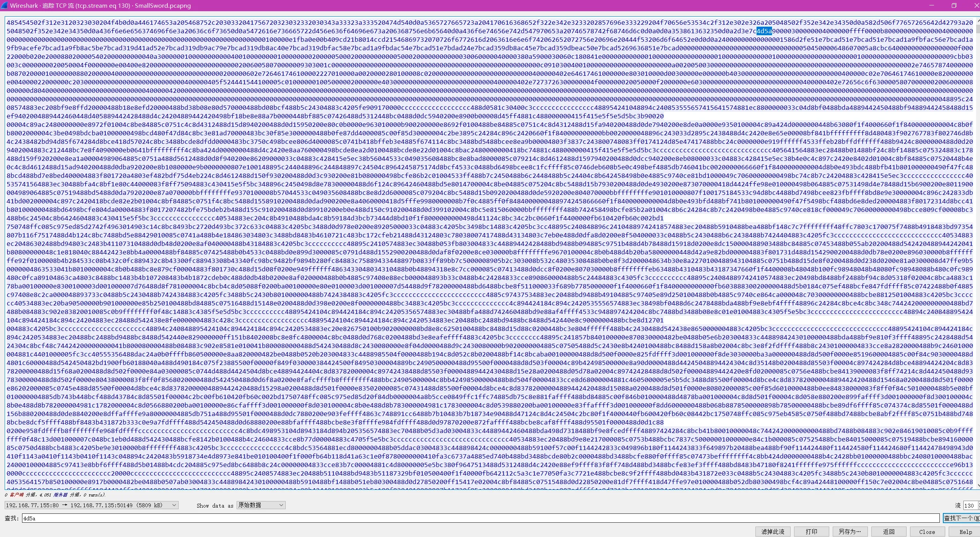
Task: Click the 打印 print button
Action: click(x=811, y=532)
